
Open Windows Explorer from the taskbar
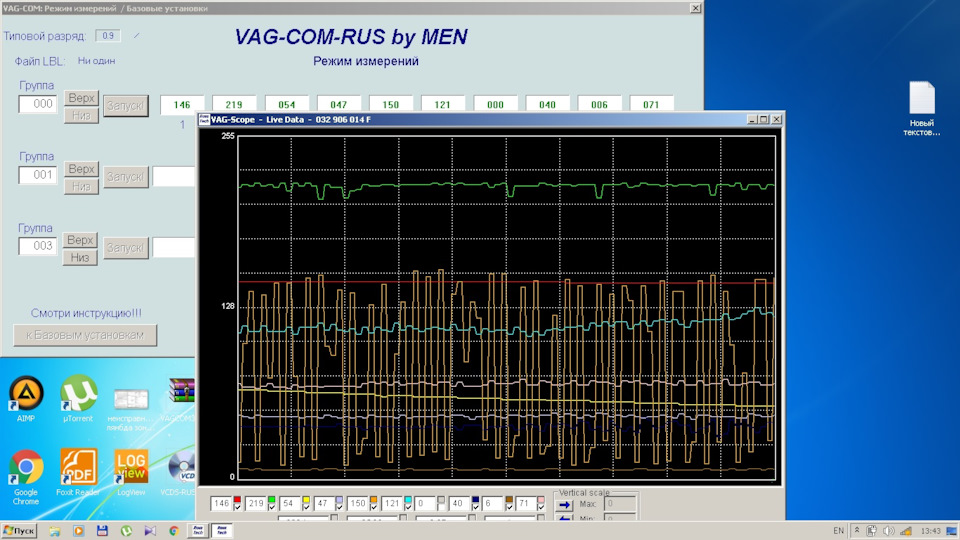(x=54, y=531)
